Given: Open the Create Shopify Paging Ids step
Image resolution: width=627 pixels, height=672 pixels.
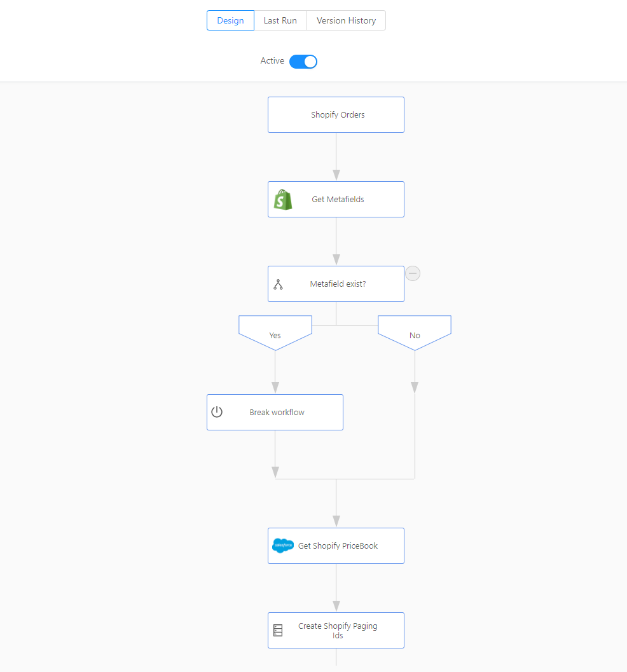Looking at the screenshot, I should point(338,631).
